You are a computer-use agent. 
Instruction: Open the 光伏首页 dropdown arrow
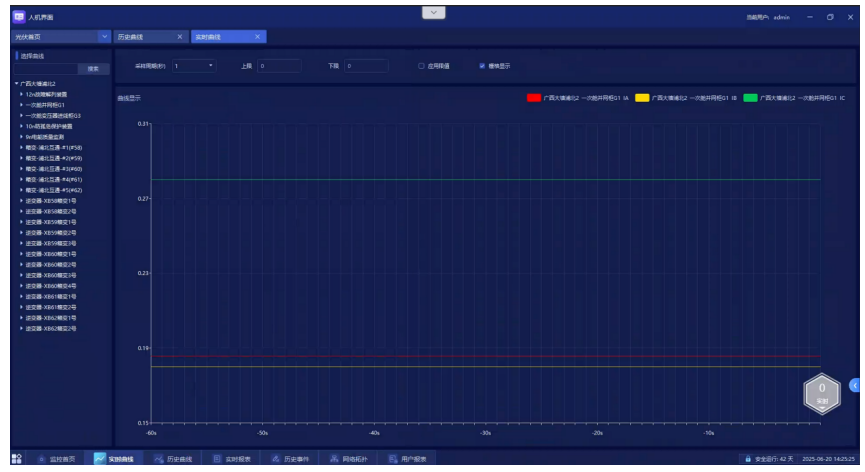pos(104,37)
